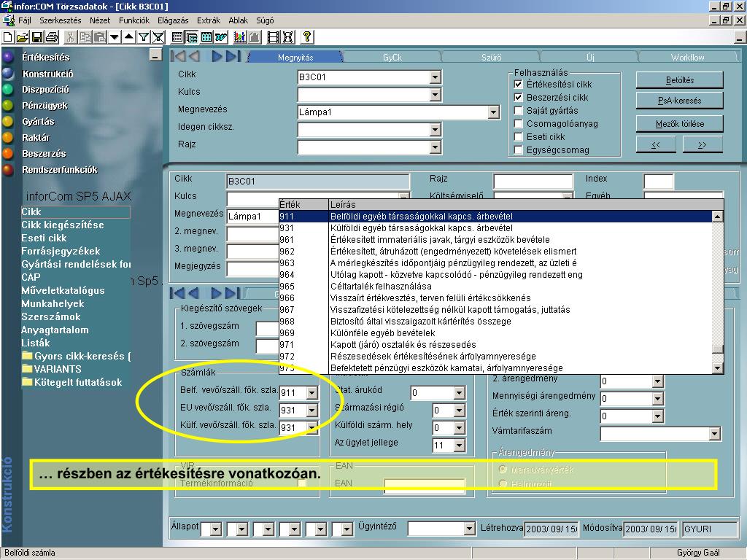Uncheck the Beszerzési cikk checkbox
This screenshot has width=747, height=560.
point(519,98)
